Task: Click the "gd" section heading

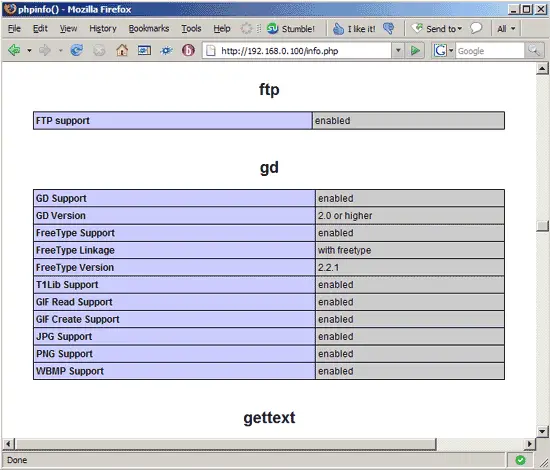Action: [269, 168]
